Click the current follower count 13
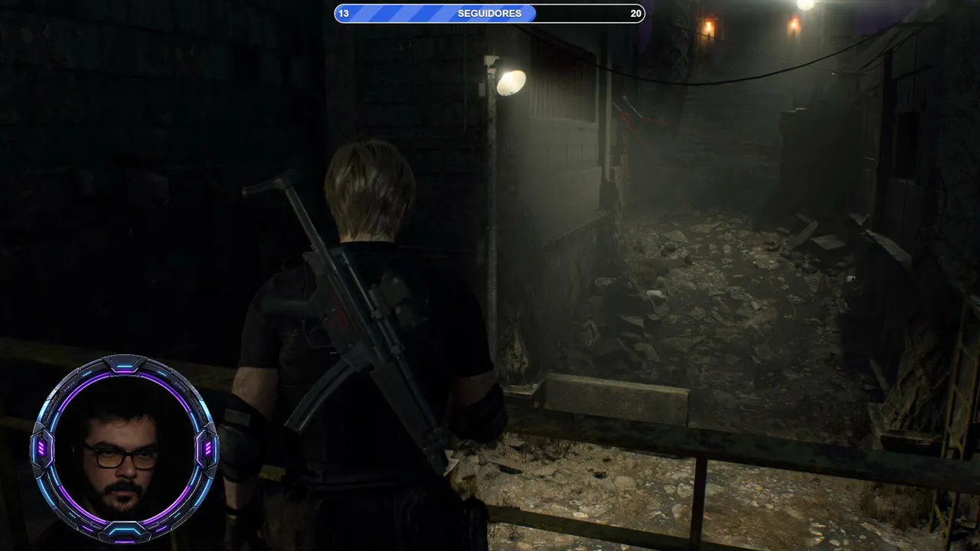The height and width of the screenshot is (551, 980). point(344,14)
